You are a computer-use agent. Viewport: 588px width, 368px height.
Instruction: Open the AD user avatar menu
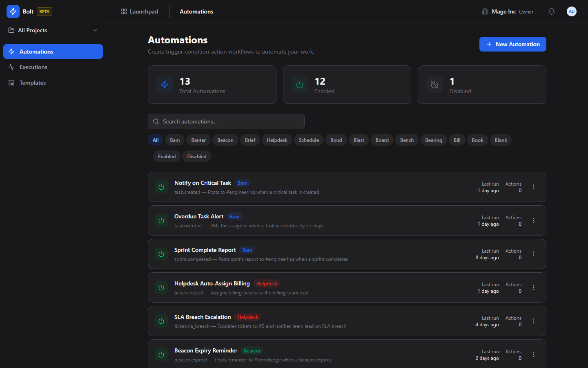[x=571, y=11]
